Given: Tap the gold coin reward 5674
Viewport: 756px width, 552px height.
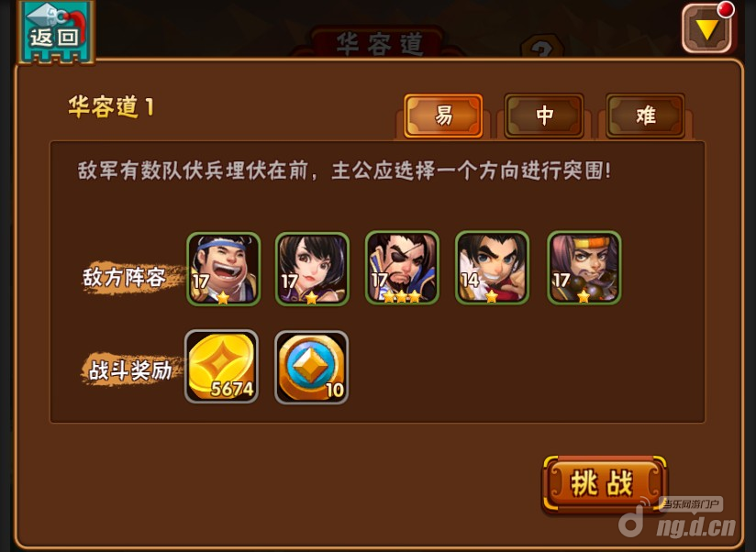Looking at the screenshot, I should (x=221, y=367).
